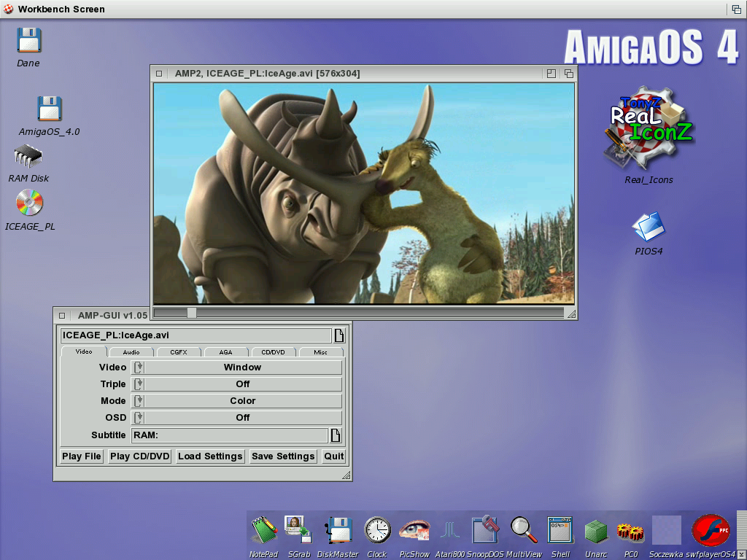747x560 pixels.
Task: Close the AMP2 video window
Action: 159,74
